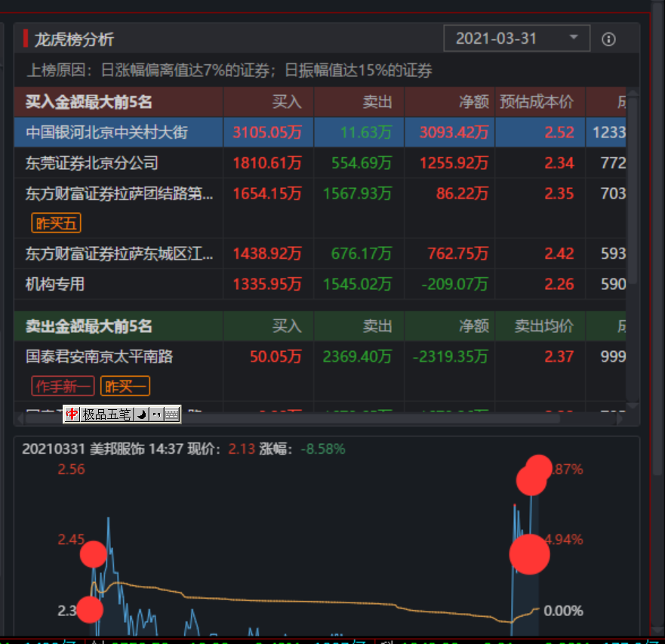This screenshot has width=665, height=644.
Task: Toggle the punctuation mode icon on IME bar
Action: pyautogui.click(x=156, y=414)
